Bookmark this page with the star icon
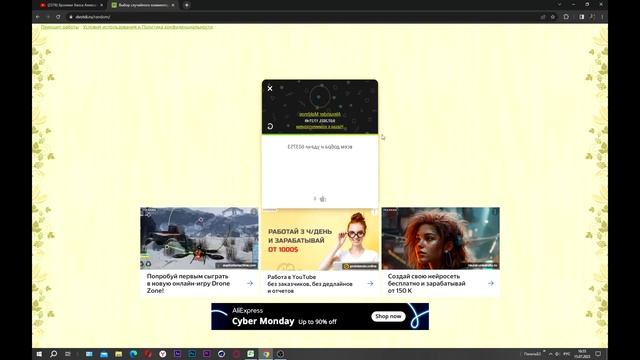The image size is (640, 360). 553,17
